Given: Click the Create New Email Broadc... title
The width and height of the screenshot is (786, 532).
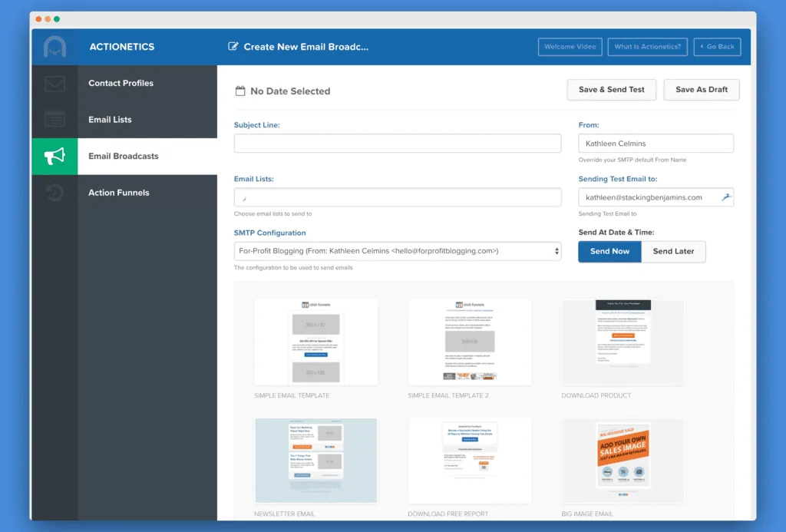Looking at the screenshot, I should click(305, 47).
